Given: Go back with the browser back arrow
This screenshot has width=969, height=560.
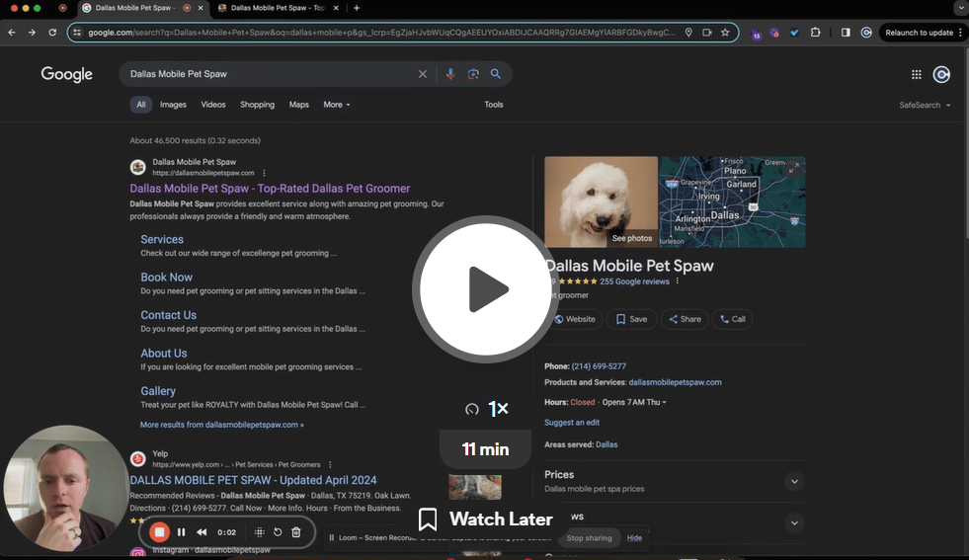Looking at the screenshot, I should point(12,33).
